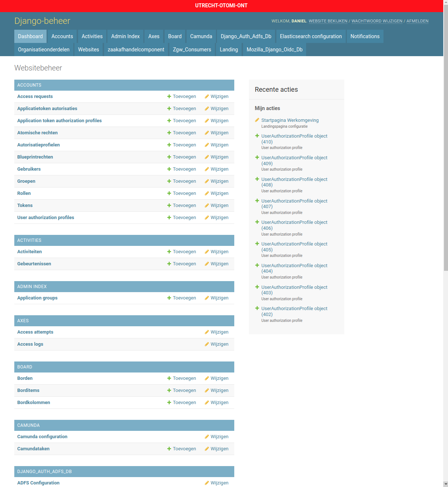Click Wachtwoord wijzigen in the header
The width and height of the screenshot is (448, 487).
[x=377, y=21]
